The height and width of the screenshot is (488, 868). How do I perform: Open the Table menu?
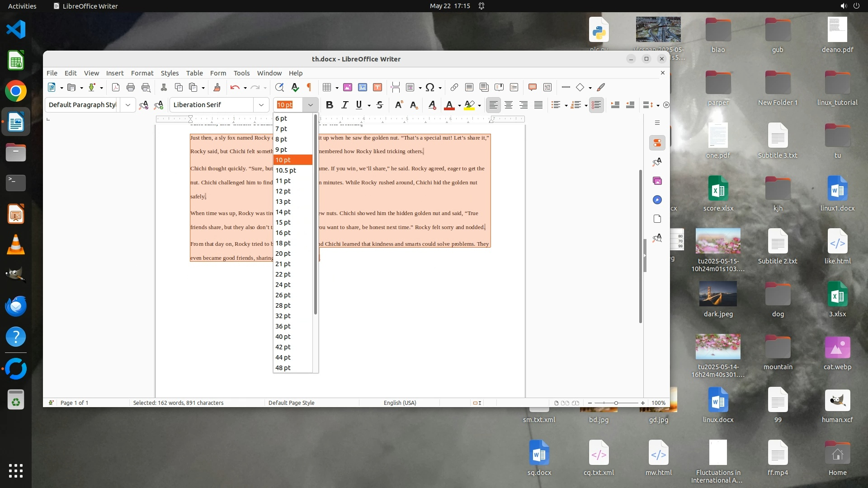[194, 73]
